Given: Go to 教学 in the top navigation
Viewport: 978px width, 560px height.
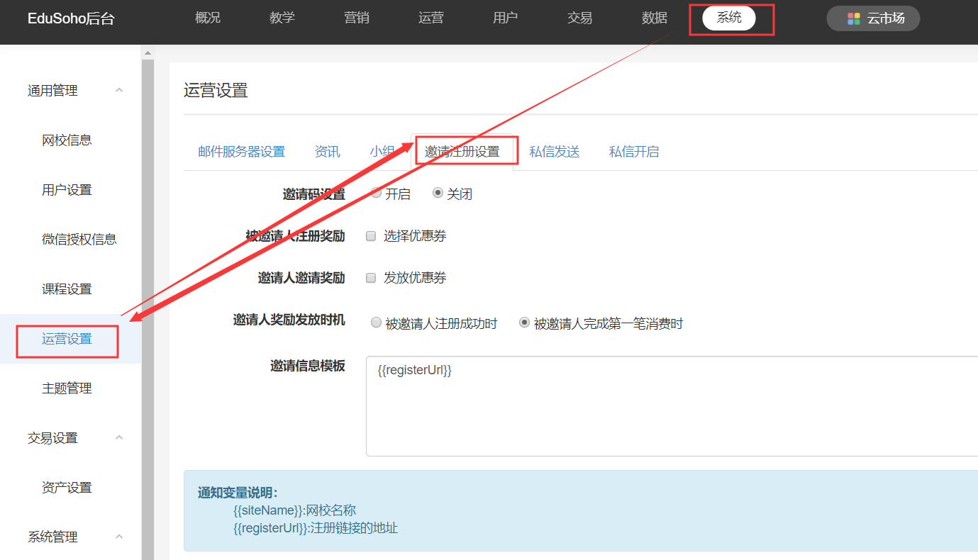Looking at the screenshot, I should pos(282,18).
